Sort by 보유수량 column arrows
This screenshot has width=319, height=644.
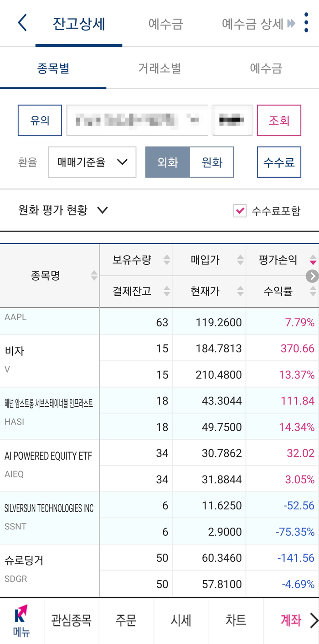tap(167, 260)
